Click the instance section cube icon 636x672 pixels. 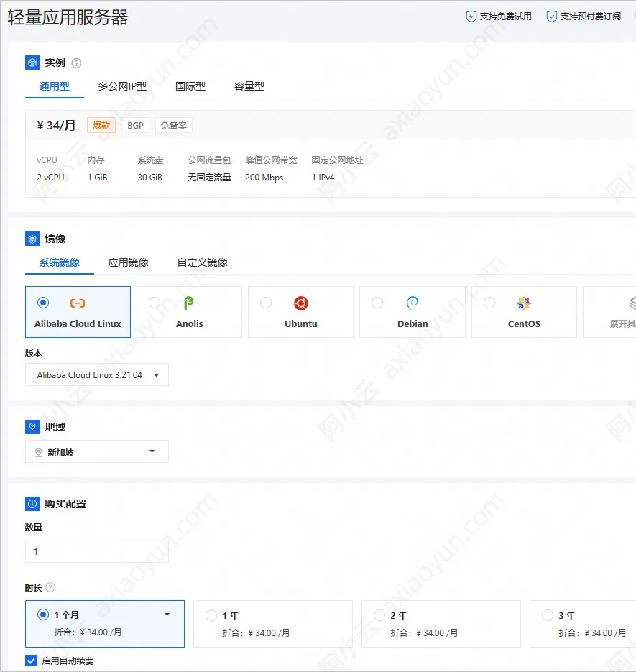click(x=32, y=63)
